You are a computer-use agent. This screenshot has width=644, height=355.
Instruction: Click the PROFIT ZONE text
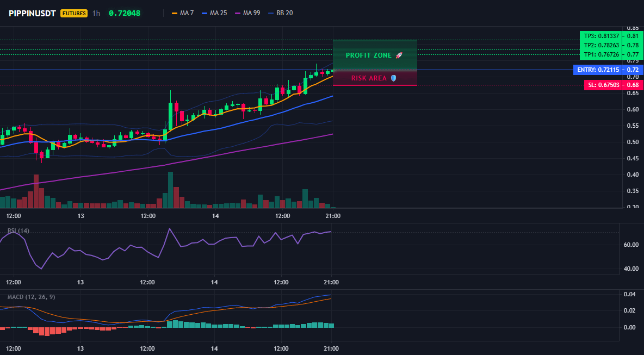coord(369,55)
